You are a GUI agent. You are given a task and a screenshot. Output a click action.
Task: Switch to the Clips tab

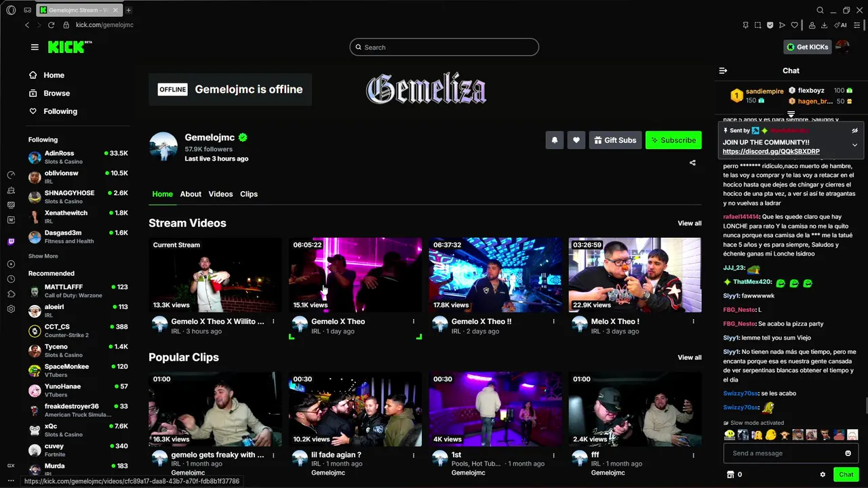(x=249, y=194)
